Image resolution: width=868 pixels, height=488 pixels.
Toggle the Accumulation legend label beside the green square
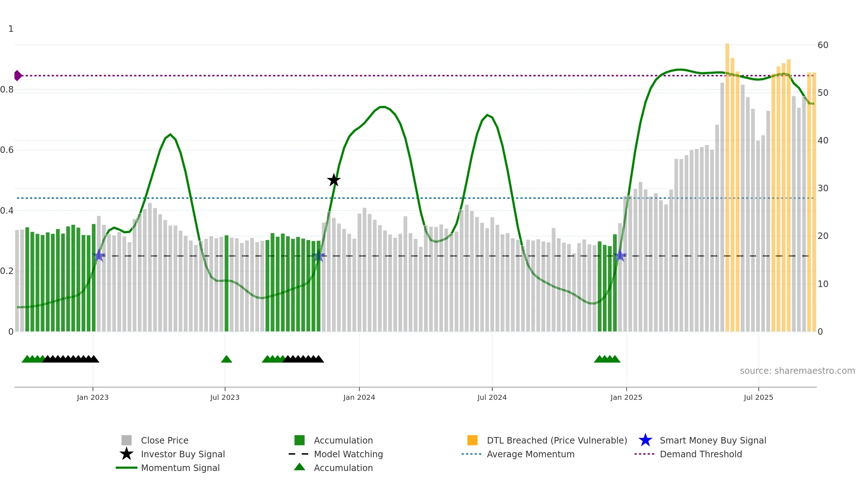[x=343, y=440]
